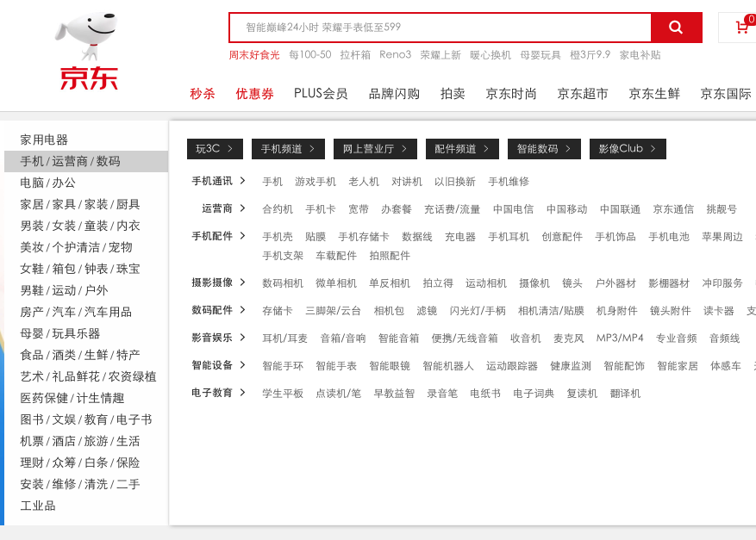Go to 网上营业厅 channel
Image resolution: width=756 pixels, height=540 pixels.
pyautogui.click(x=375, y=149)
